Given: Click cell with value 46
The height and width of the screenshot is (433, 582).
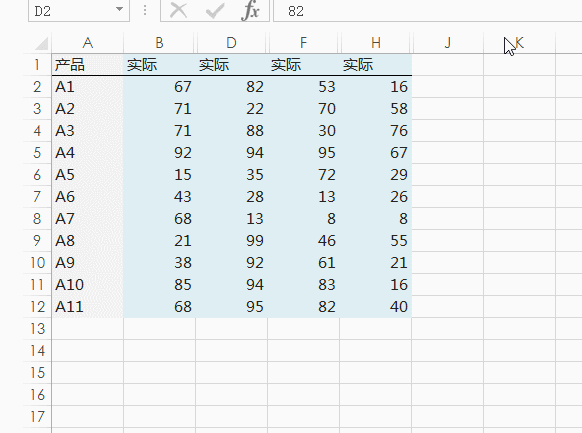Looking at the screenshot, I should [x=303, y=241].
